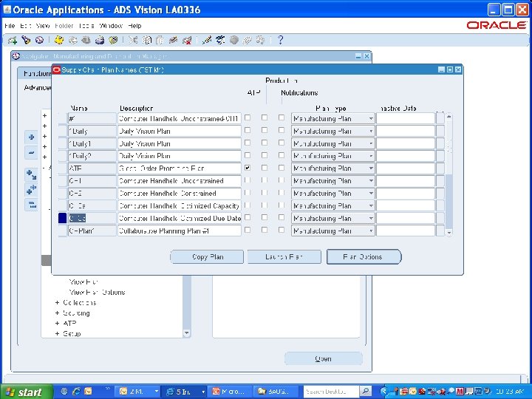Click the plan list scrollbar down arrow
The width and height of the screenshot is (532, 399).
click(x=449, y=233)
